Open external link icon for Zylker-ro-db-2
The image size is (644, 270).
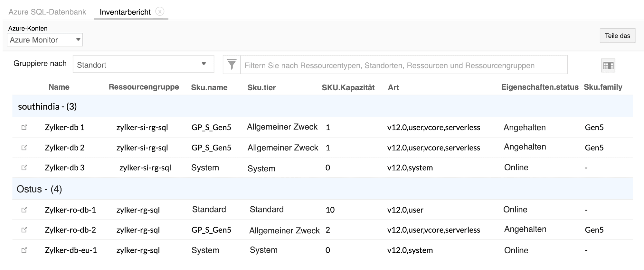[24, 230]
